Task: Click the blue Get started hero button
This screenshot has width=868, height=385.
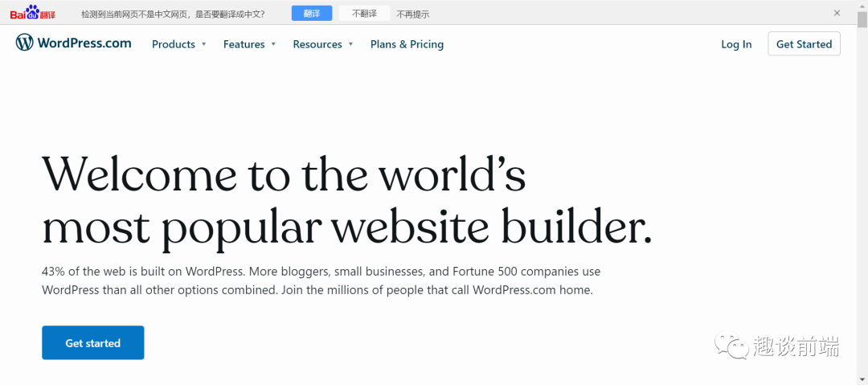Action: pyautogui.click(x=93, y=343)
